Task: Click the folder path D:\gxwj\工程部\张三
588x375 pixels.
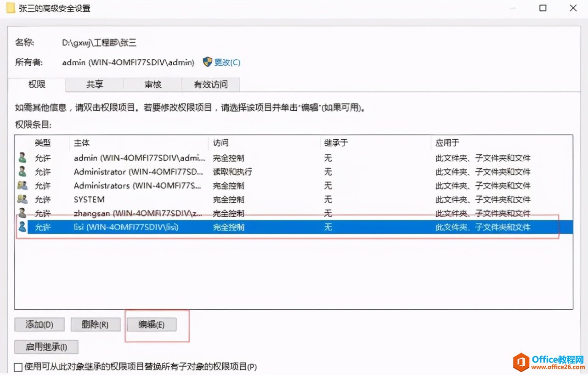Action: click(x=99, y=43)
